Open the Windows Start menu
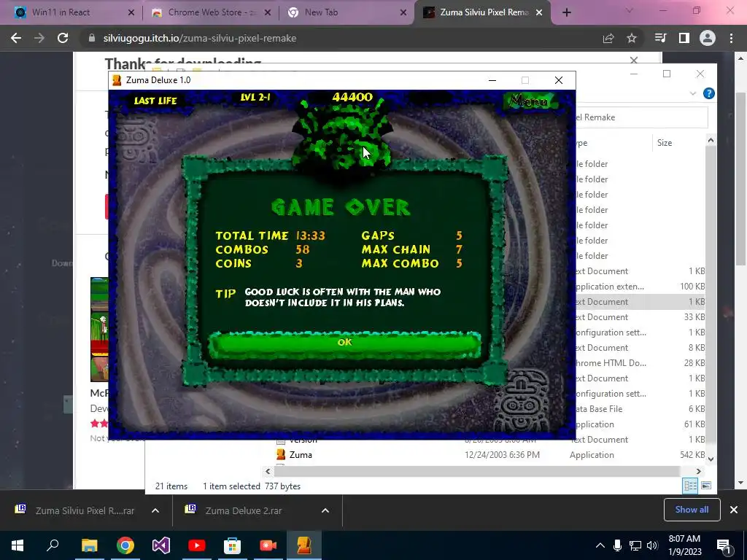 pyautogui.click(x=18, y=545)
